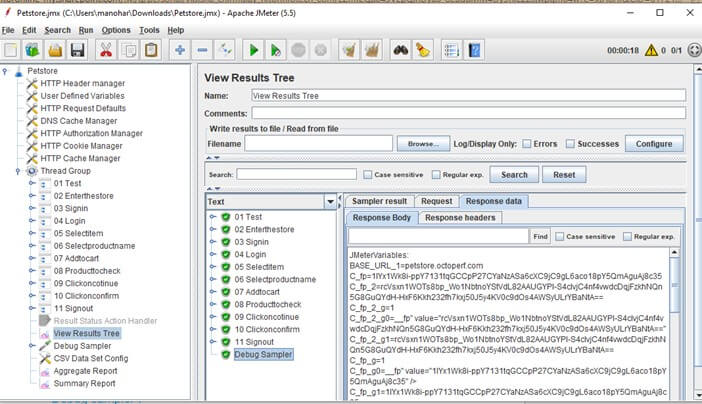Click the Search text field

[296, 175]
